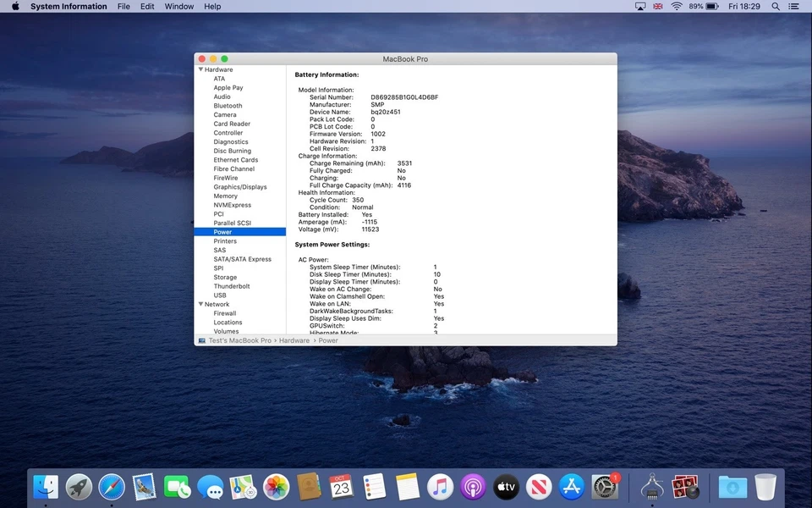Open Messages speech bubble in dock
This screenshot has height=508, width=812.
(211, 488)
